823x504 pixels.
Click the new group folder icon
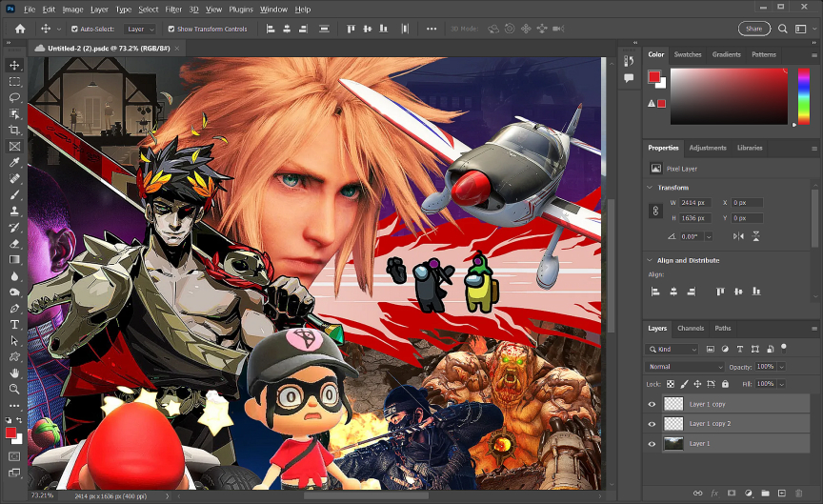pyautogui.click(x=765, y=493)
